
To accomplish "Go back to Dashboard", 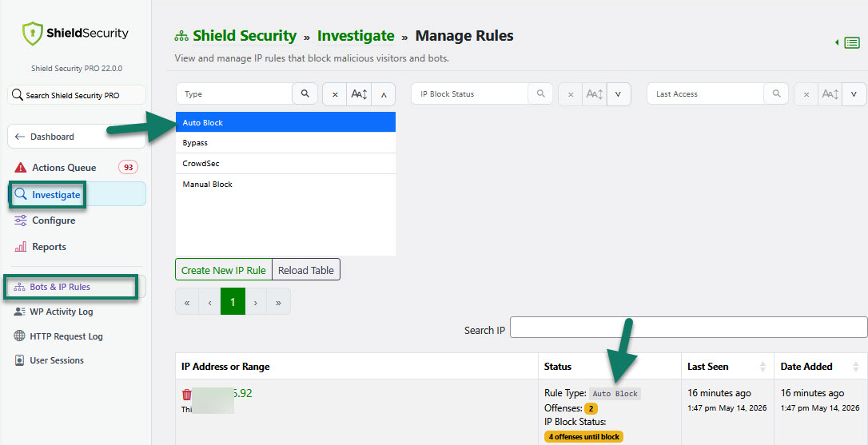I will [x=77, y=137].
